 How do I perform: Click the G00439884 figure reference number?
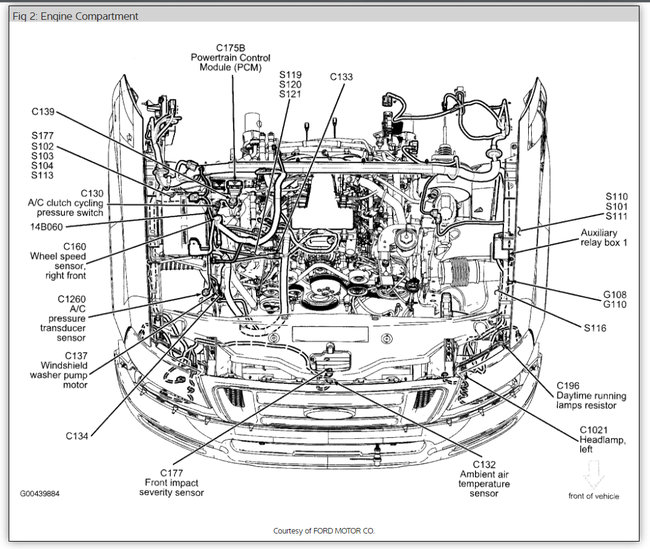[x=40, y=494]
